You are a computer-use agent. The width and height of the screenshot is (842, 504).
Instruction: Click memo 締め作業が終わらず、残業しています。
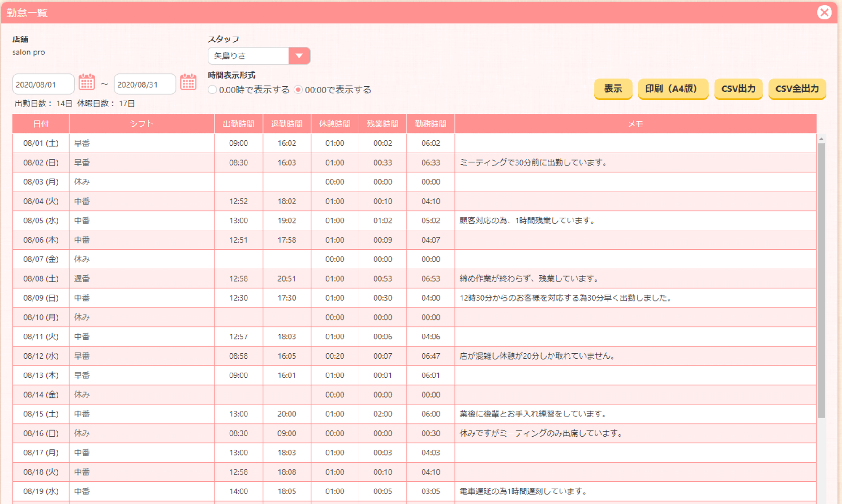[530, 279]
